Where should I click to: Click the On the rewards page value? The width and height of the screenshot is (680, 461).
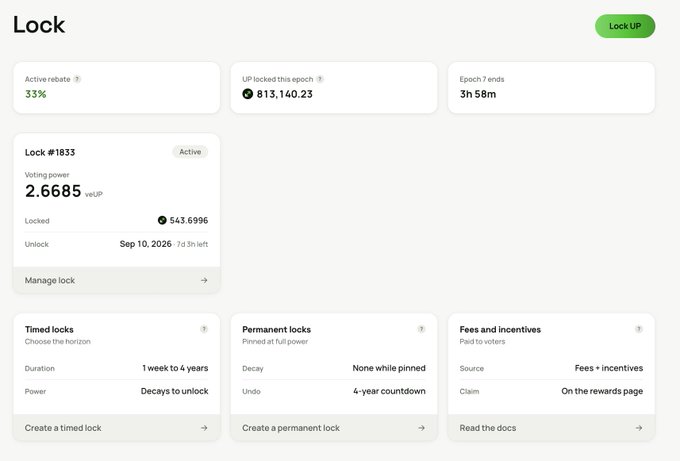[602, 391]
